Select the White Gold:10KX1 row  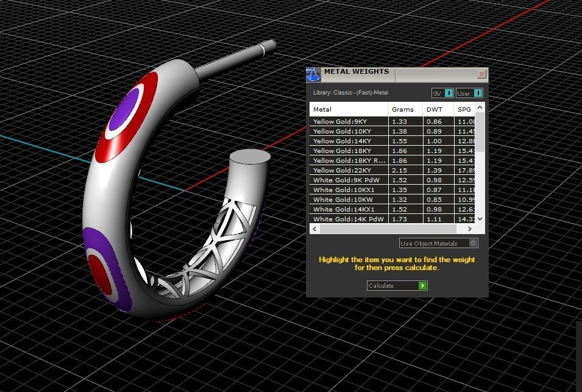(392, 190)
